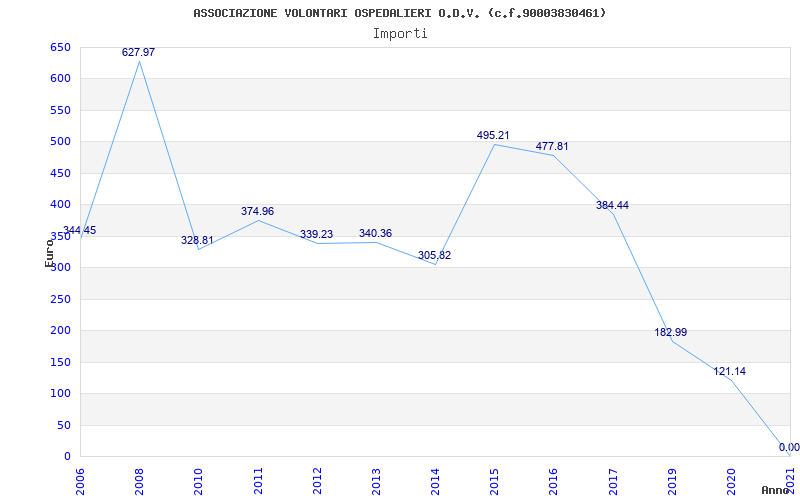This screenshot has height=500, width=800.
Task: Select the 2021 year axis label
Action: [791, 481]
